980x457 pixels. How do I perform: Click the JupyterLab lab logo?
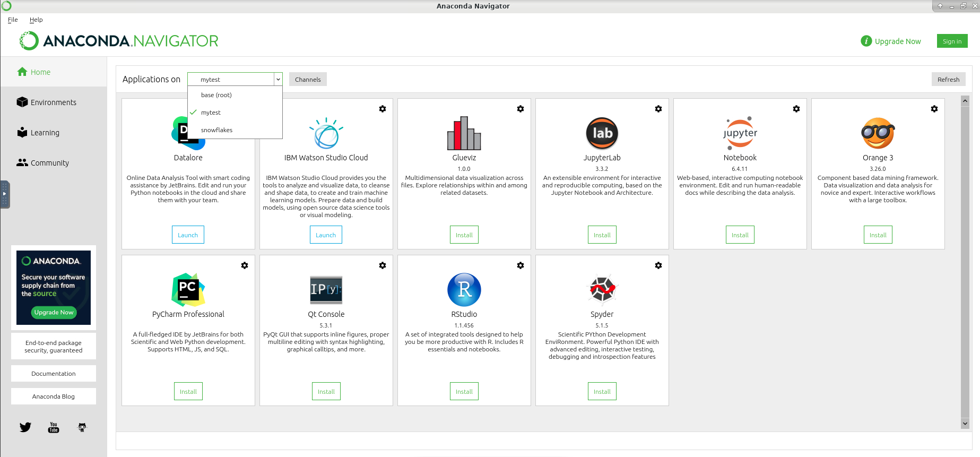602,133
